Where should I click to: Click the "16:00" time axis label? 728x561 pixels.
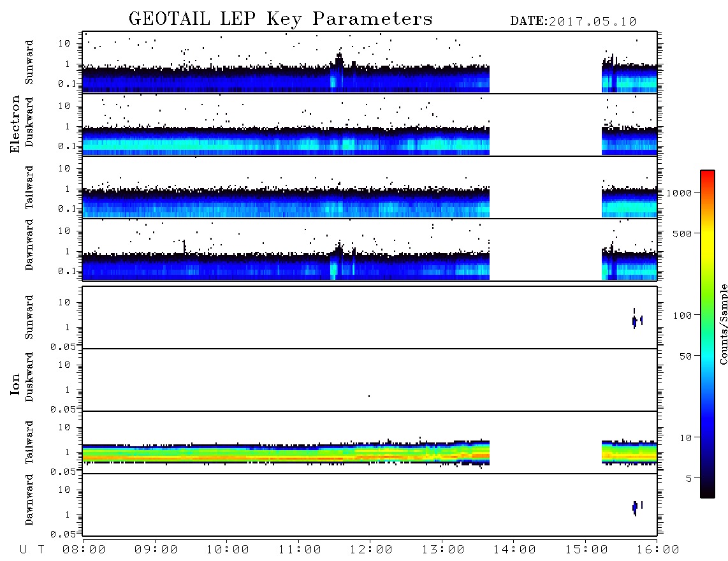[x=658, y=550]
